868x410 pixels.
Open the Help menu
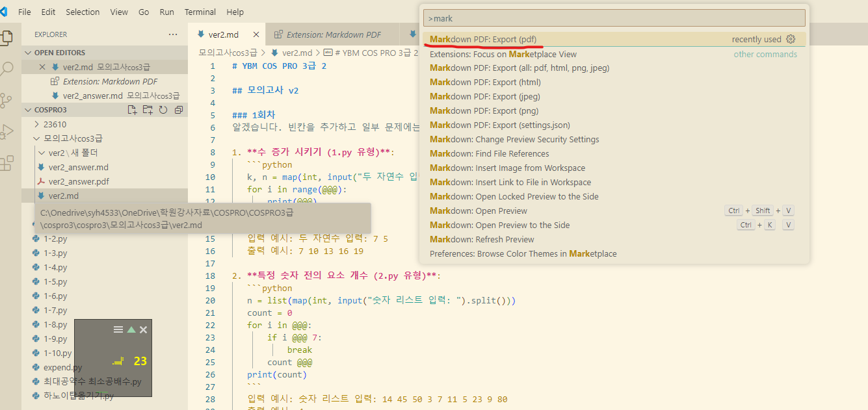click(x=235, y=12)
